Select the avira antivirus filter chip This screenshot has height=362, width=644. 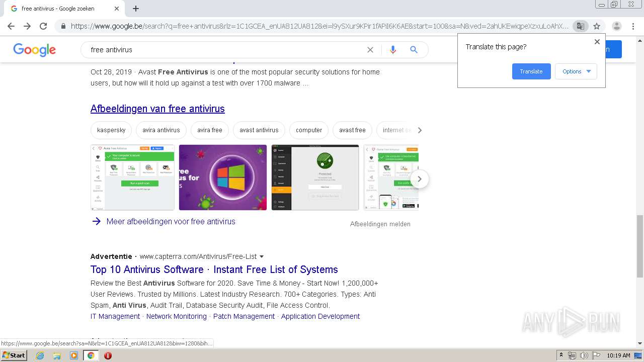(161, 130)
